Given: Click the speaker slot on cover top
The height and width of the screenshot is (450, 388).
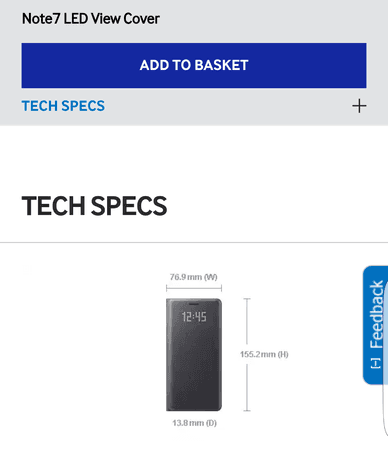Looking at the screenshot, I should click(194, 304).
